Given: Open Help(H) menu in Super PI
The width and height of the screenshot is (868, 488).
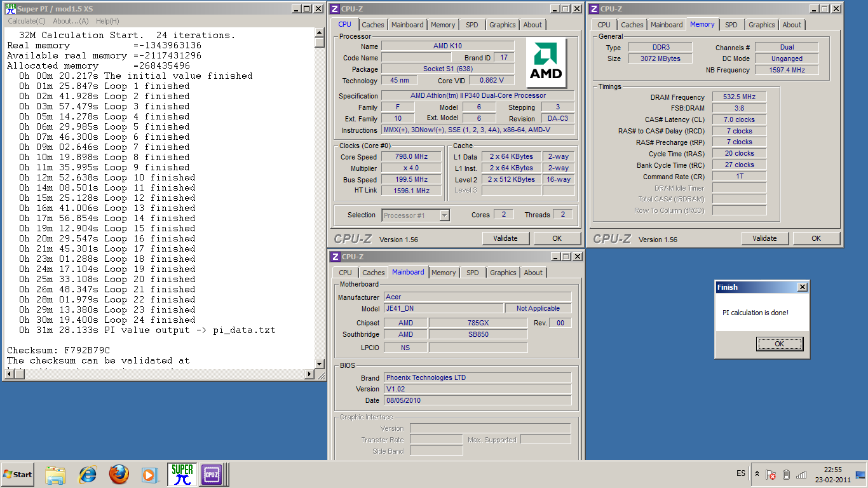Looking at the screenshot, I should click(x=107, y=21).
